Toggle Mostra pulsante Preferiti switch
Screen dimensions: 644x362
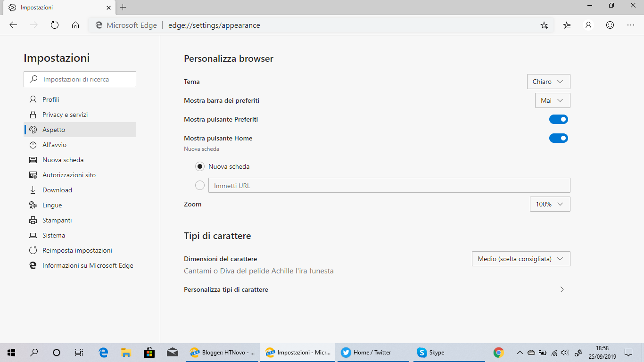click(559, 119)
